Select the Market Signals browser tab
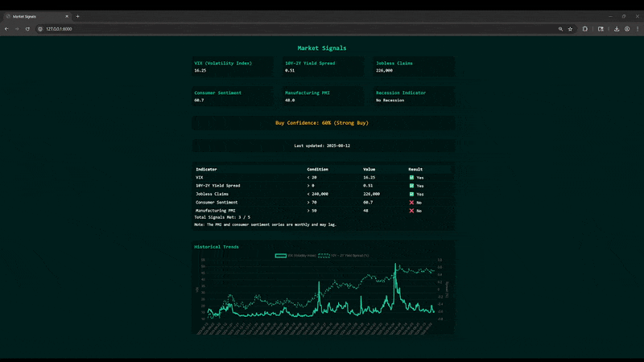The image size is (644, 362). [32, 16]
